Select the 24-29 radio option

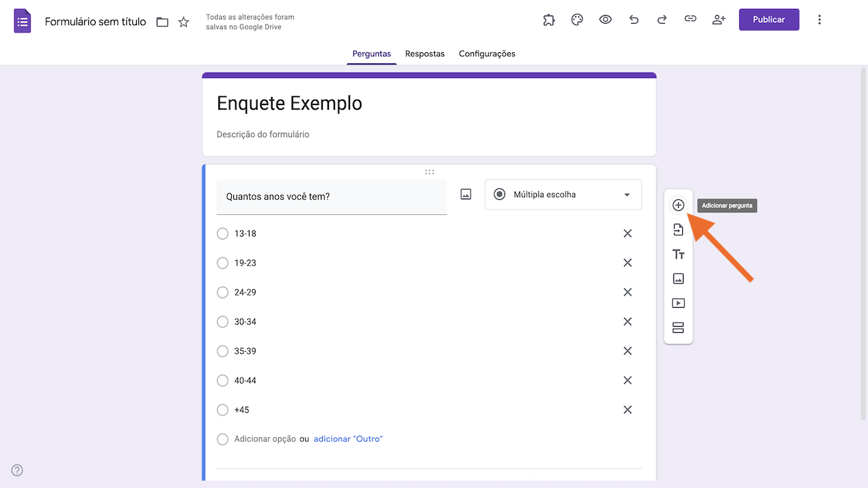222,293
